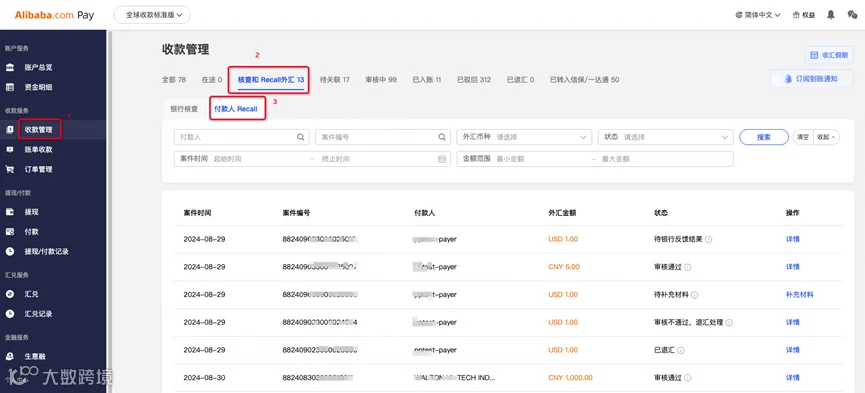Select the 待关联 17 tab
This screenshot has width=865, height=393.
(335, 79)
